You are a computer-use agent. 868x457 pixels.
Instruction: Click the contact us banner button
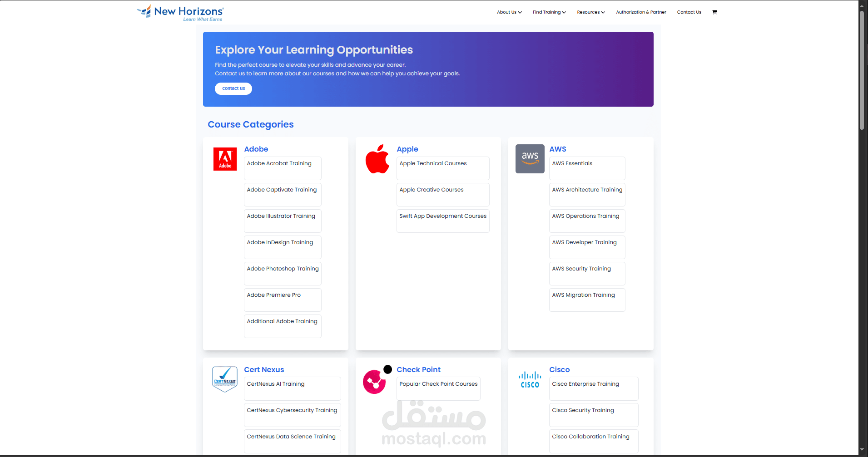pos(233,88)
